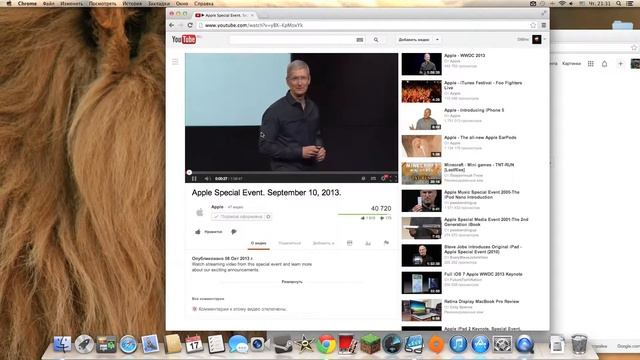The width and height of the screenshot is (640, 360).
Task: Open the История menu in menu bar
Action: point(132,3)
